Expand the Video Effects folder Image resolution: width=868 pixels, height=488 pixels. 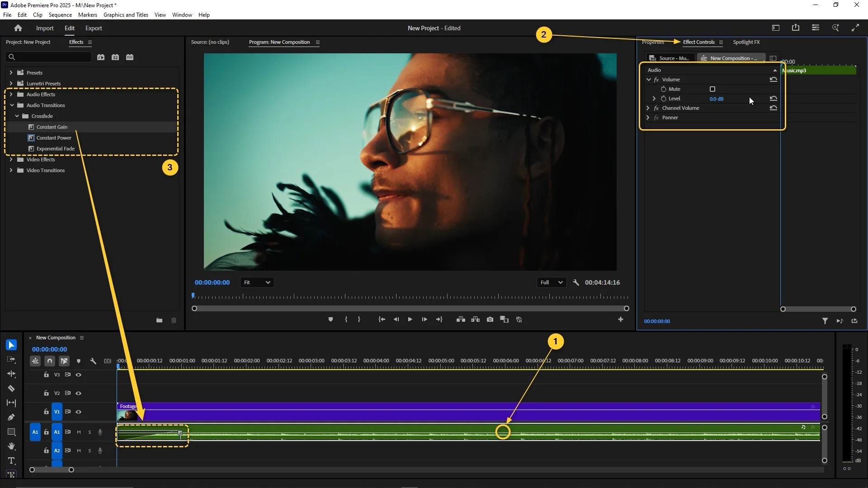(11, 160)
